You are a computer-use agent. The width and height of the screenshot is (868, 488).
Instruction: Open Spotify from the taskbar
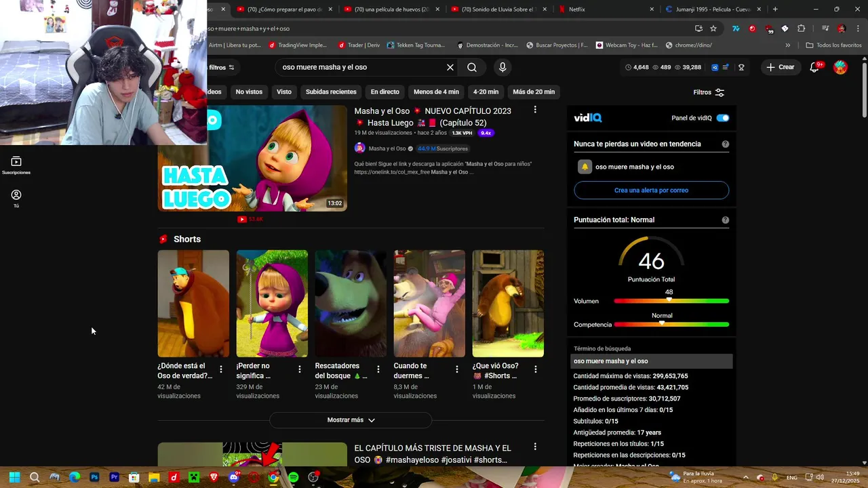coord(293,477)
